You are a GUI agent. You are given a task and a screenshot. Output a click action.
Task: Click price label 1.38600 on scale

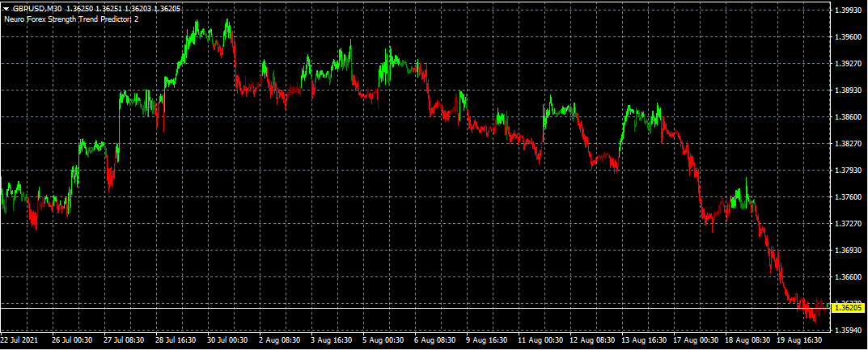(x=848, y=117)
